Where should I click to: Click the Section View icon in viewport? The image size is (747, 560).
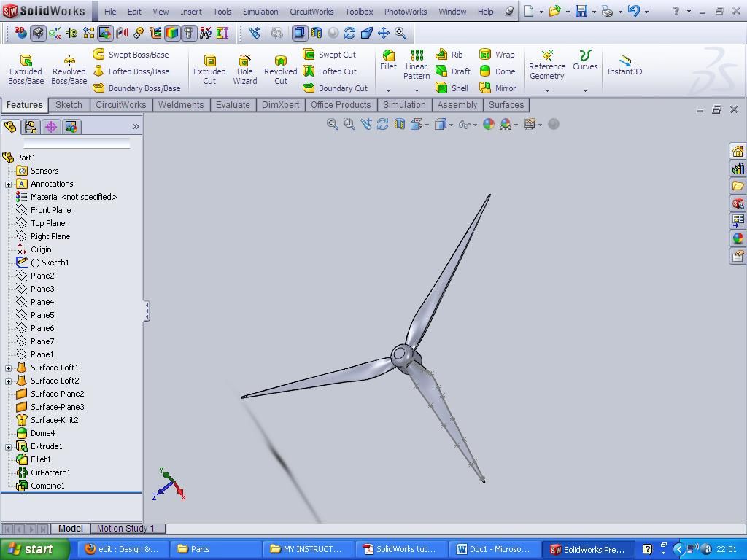point(399,125)
